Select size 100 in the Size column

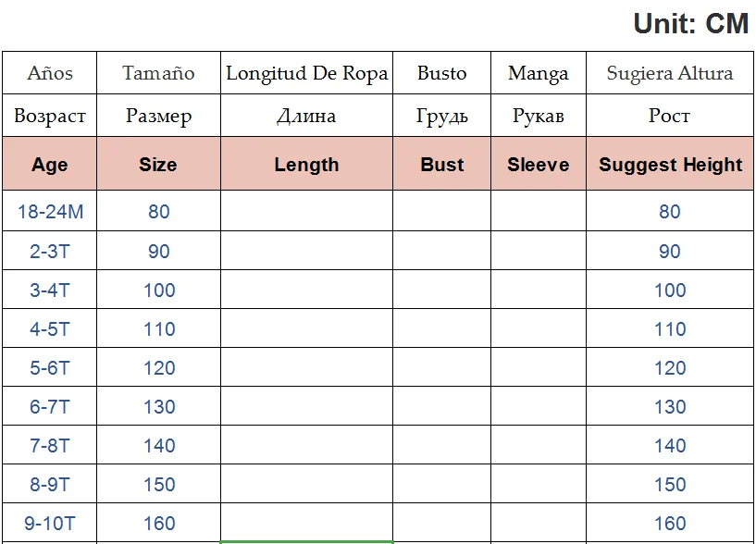pos(159,291)
